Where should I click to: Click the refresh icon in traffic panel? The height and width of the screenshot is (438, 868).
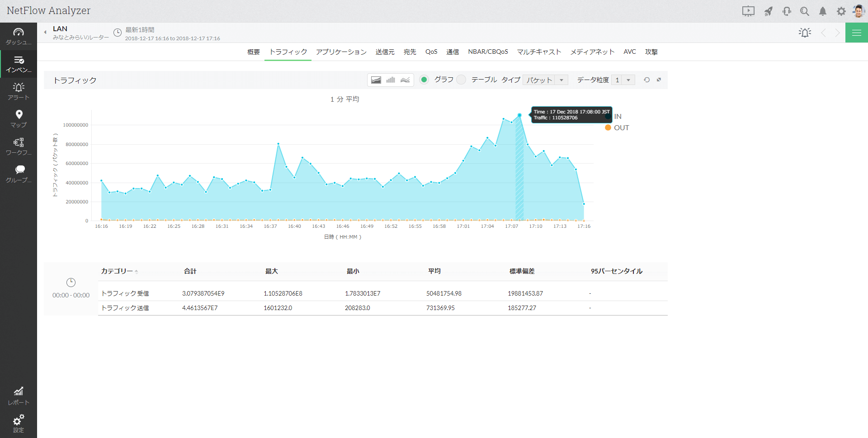click(x=646, y=80)
